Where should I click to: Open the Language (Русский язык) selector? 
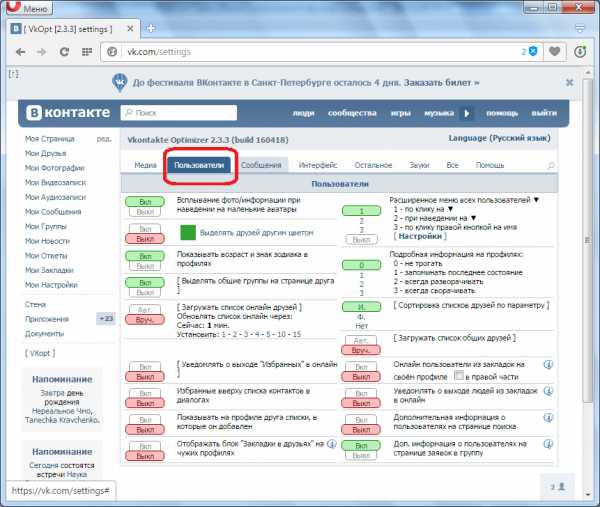[x=499, y=138]
